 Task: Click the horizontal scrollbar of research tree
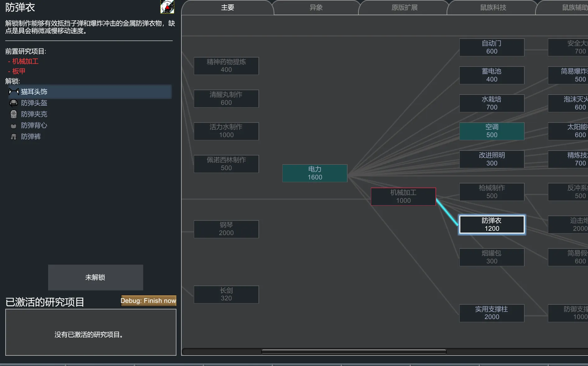click(x=353, y=352)
